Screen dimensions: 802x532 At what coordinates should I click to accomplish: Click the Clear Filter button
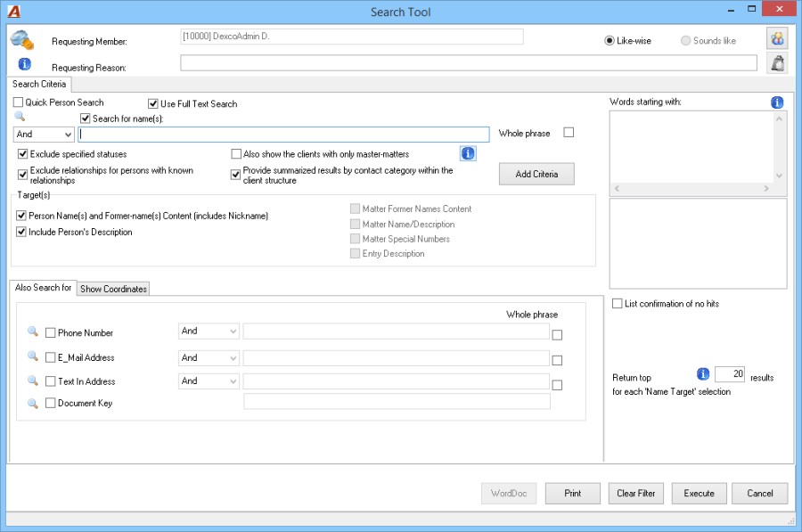coord(635,493)
